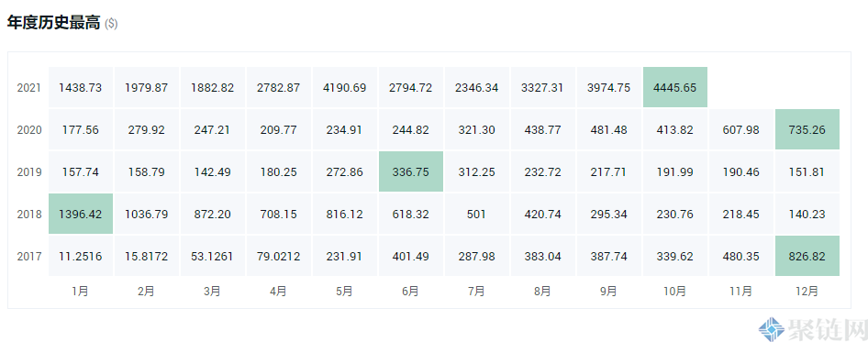Image resolution: width=868 pixels, height=342 pixels.
Task: Select the highlighted 4445.65 cell for October 2021
Action: 675,87
